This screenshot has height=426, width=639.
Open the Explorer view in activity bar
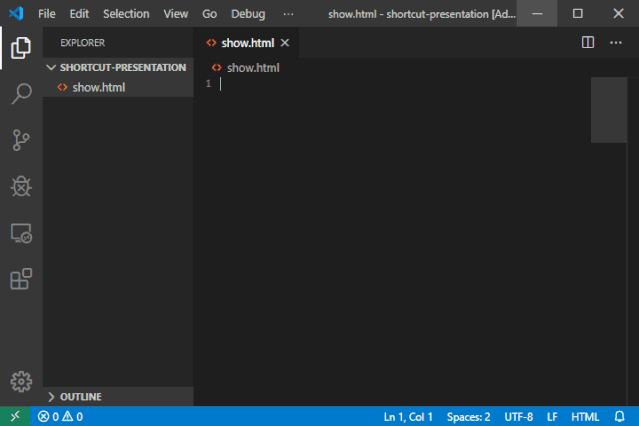tap(21, 48)
